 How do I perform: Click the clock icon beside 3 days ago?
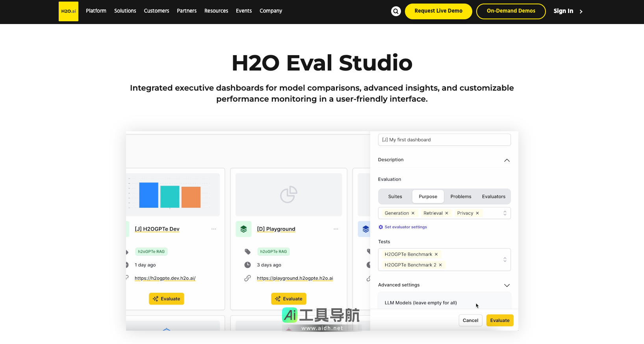click(x=247, y=265)
